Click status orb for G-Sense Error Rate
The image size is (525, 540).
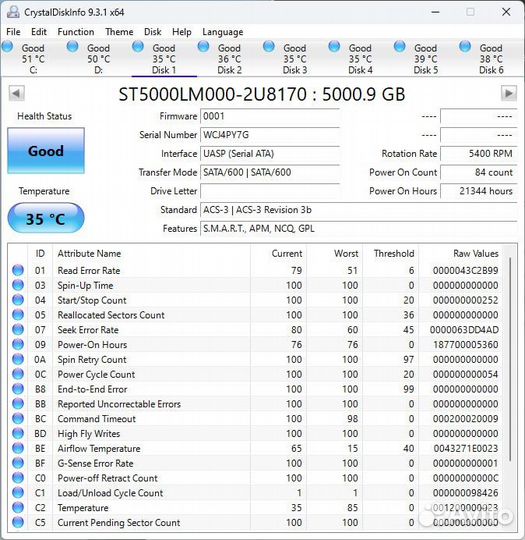[18, 463]
